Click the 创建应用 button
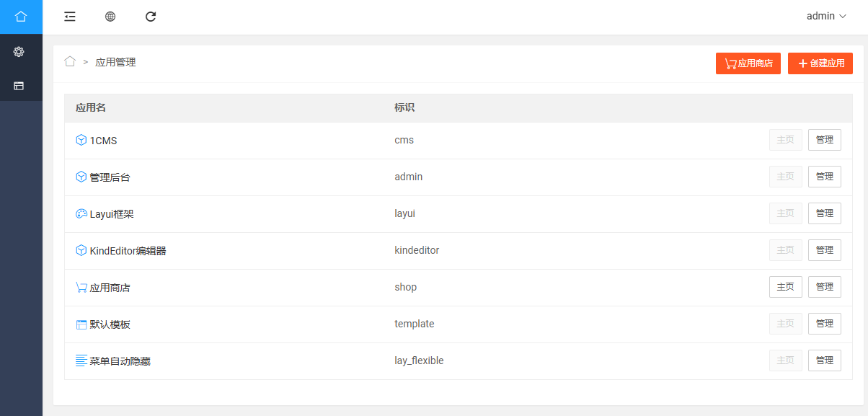868x416 pixels. point(820,63)
